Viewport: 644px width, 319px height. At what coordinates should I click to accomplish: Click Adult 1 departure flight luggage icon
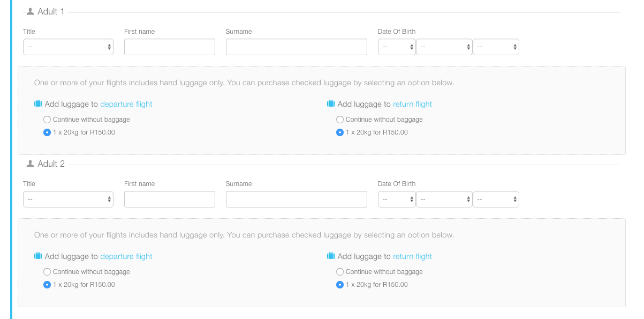coord(38,104)
